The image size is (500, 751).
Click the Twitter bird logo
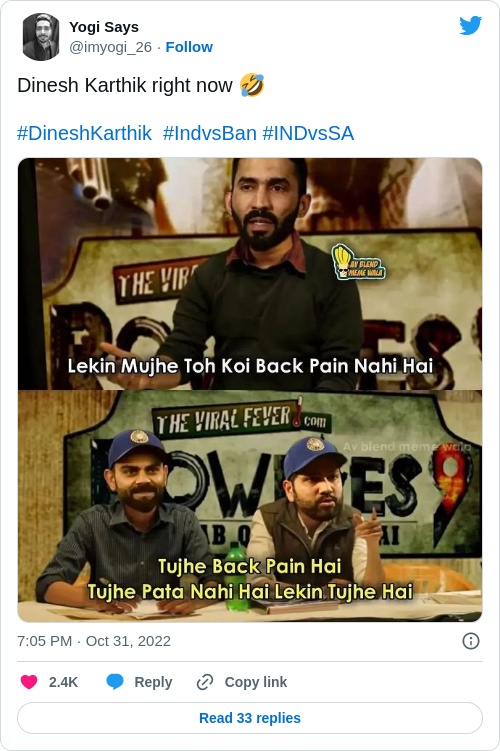coord(470,25)
